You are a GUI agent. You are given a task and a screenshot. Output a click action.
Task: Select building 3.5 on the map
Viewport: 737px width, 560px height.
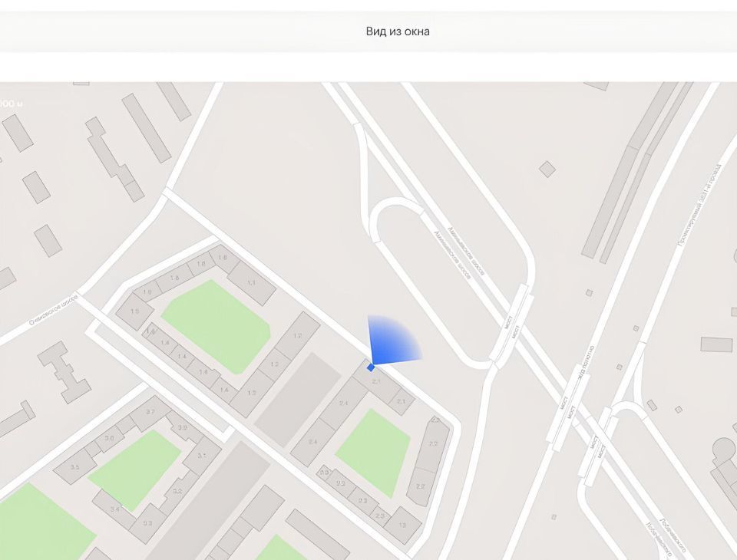[x=74, y=466]
